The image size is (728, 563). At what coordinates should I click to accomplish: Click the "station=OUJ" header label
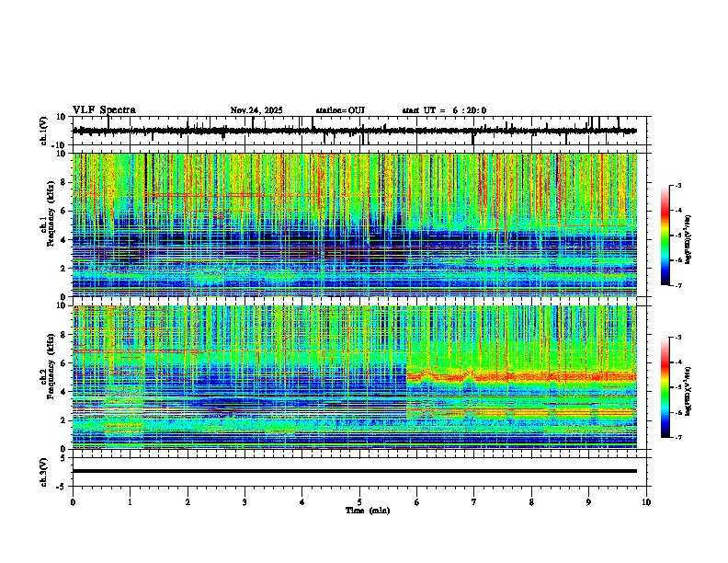click(340, 110)
